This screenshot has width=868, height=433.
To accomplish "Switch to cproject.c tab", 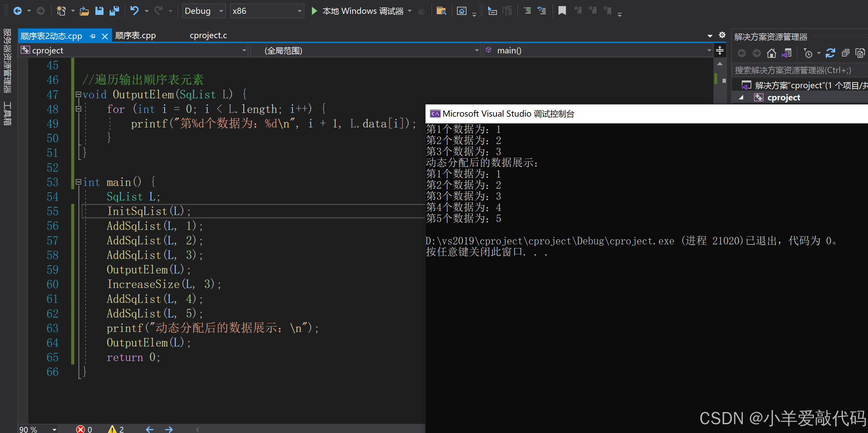I will point(208,35).
